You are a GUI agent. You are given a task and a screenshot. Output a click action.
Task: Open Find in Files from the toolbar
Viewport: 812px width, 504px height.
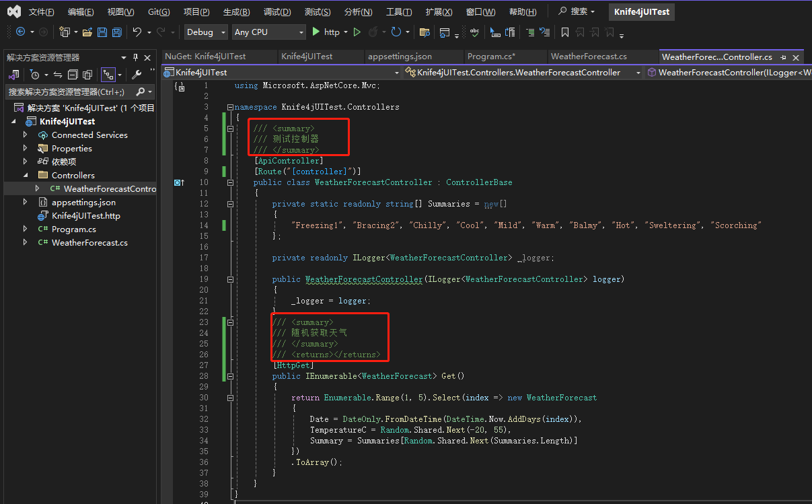tap(425, 32)
